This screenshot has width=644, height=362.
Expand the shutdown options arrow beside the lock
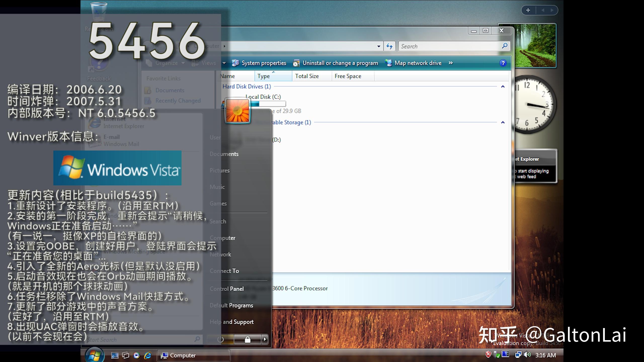pyautogui.click(x=265, y=339)
